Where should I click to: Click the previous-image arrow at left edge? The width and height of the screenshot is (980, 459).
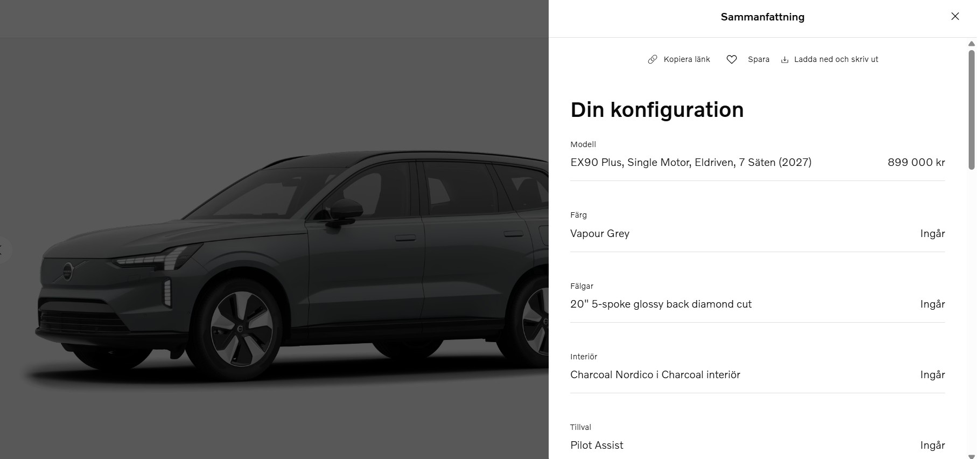tap(3, 250)
